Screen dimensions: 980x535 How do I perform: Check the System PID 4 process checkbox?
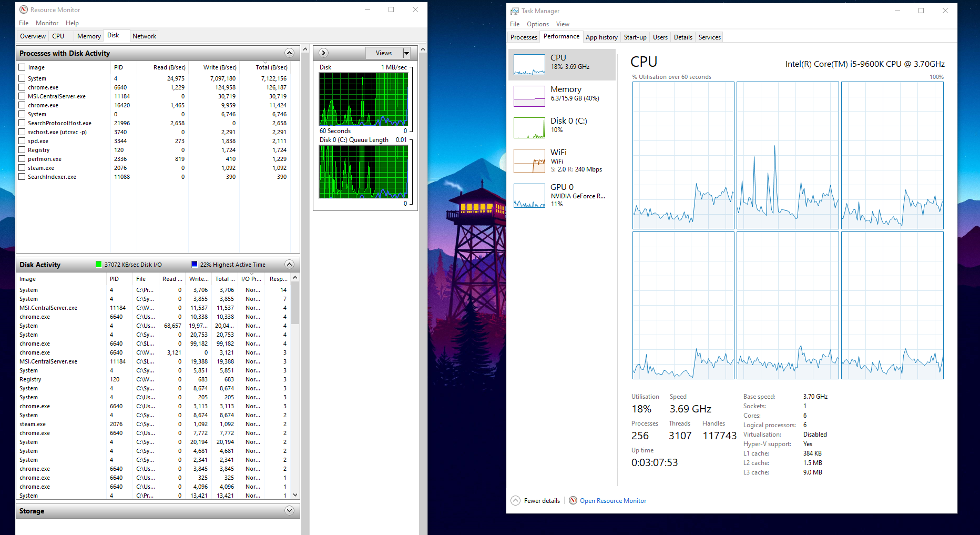(22, 78)
